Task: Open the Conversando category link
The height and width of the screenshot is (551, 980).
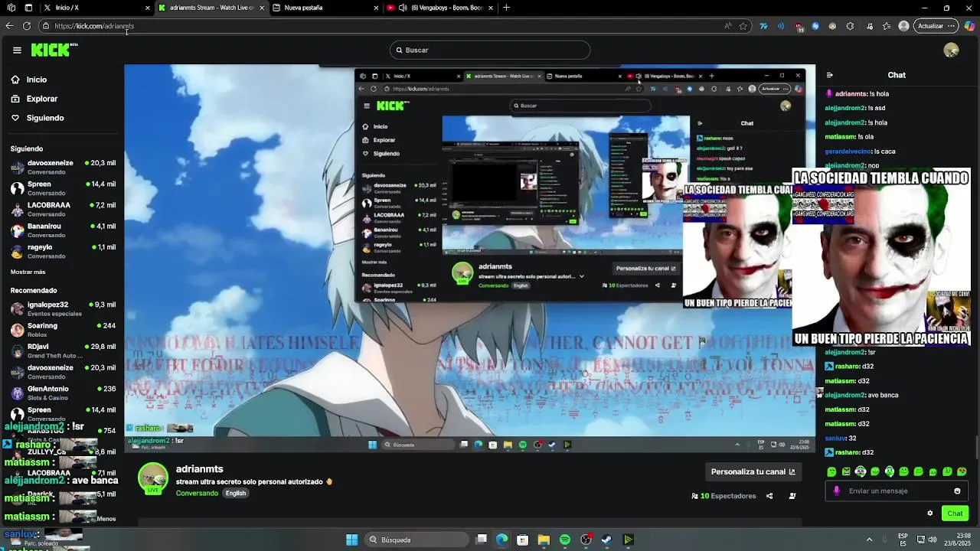Action: point(197,494)
